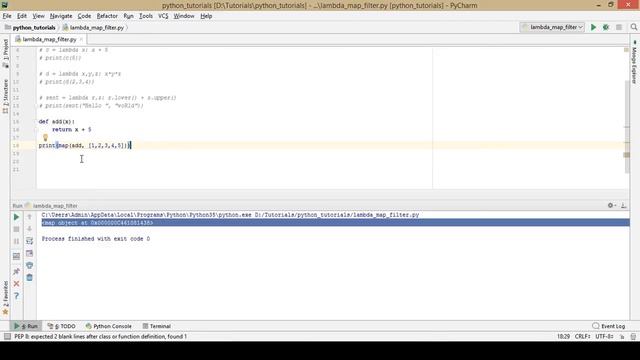This screenshot has width=640, height=360.
Task: Click the lightbulb intention icon in editor
Action: (x=45, y=138)
